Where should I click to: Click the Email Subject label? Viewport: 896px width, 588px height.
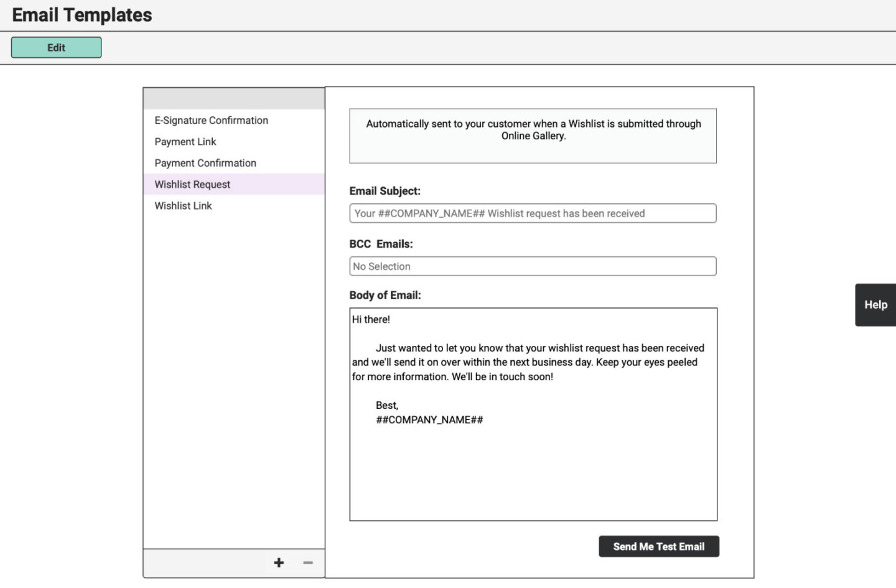click(385, 190)
